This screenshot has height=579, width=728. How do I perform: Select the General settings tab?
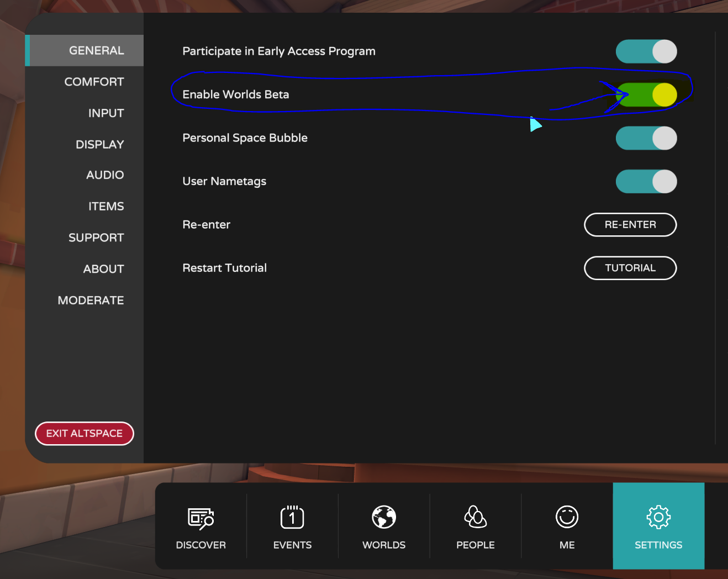point(96,51)
